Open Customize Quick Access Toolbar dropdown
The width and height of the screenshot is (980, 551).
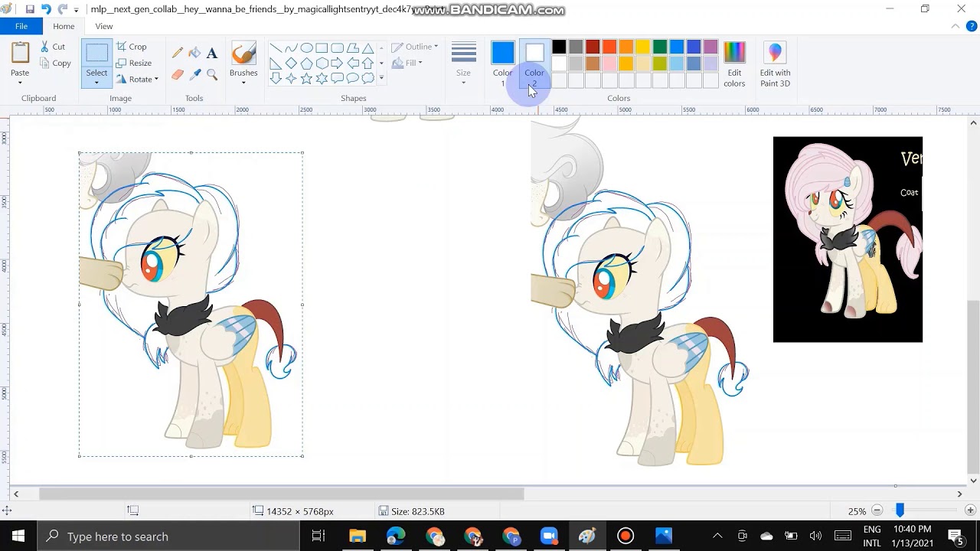76,10
